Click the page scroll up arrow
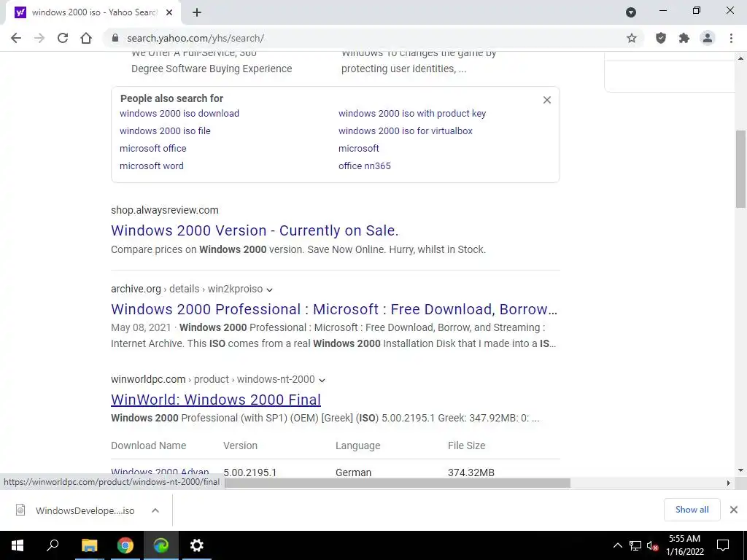This screenshot has height=560, width=747. coord(741,58)
